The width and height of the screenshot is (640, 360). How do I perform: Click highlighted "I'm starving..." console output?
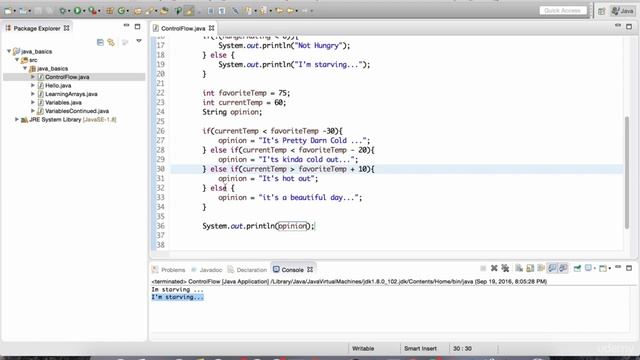click(178, 297)
